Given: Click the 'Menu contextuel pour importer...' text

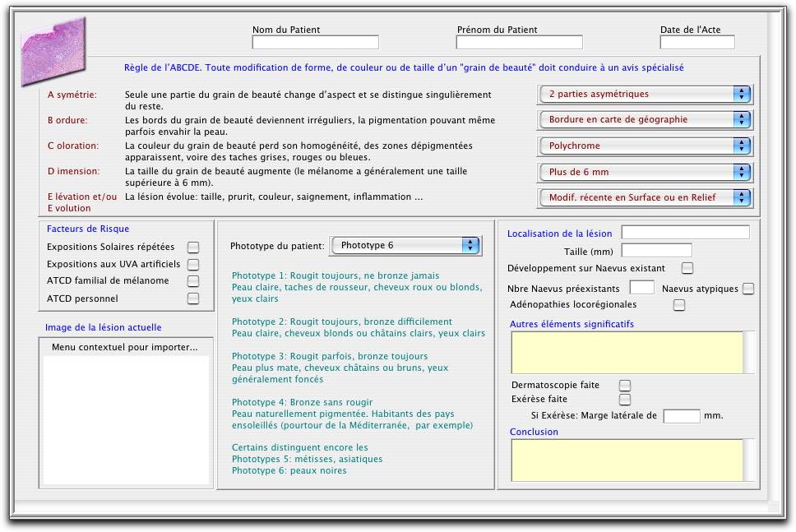Looking at the screenshot, I should pyautogui.click(x=125, y=347).
